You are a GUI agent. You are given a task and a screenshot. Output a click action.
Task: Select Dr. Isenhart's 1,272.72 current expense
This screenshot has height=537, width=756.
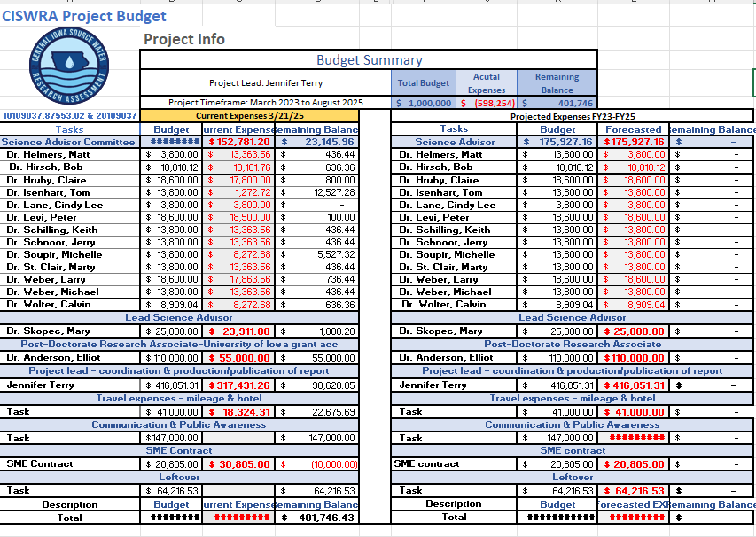tap(238, 192)
